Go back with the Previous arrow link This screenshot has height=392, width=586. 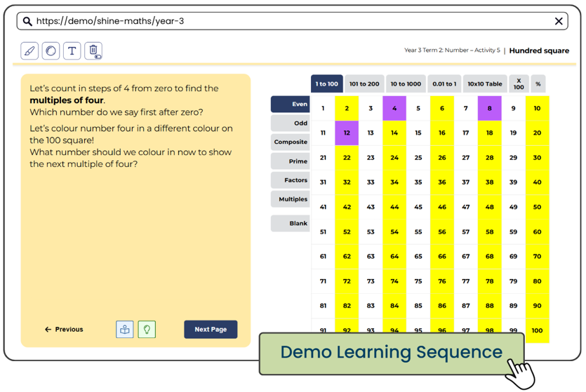[x=64, y=330]
